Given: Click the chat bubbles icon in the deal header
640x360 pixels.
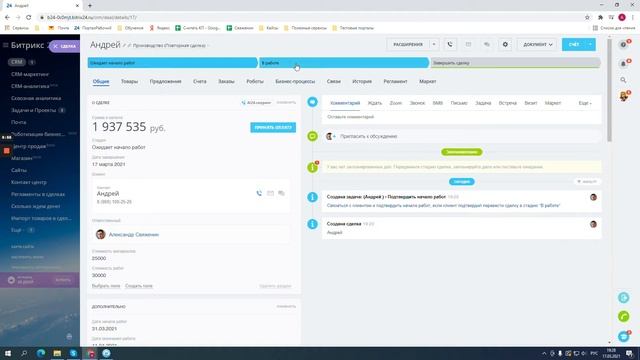Looking at the screenshot, I should point(487,44).
